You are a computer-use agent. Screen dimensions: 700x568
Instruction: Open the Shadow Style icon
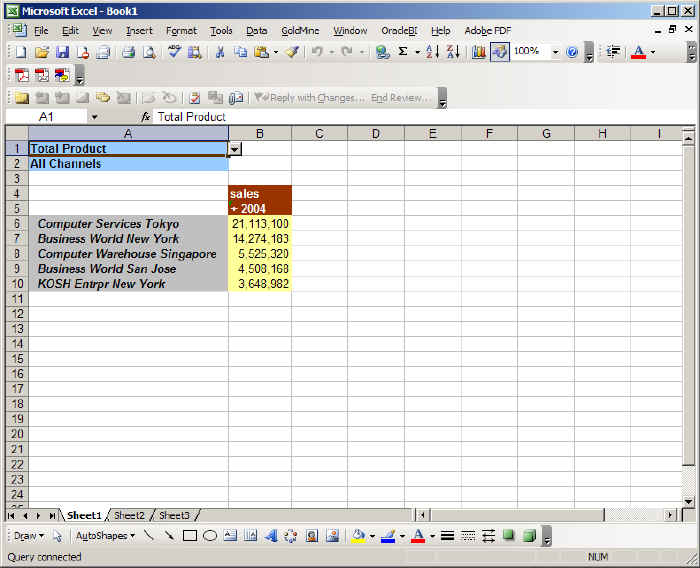(508, 535)
